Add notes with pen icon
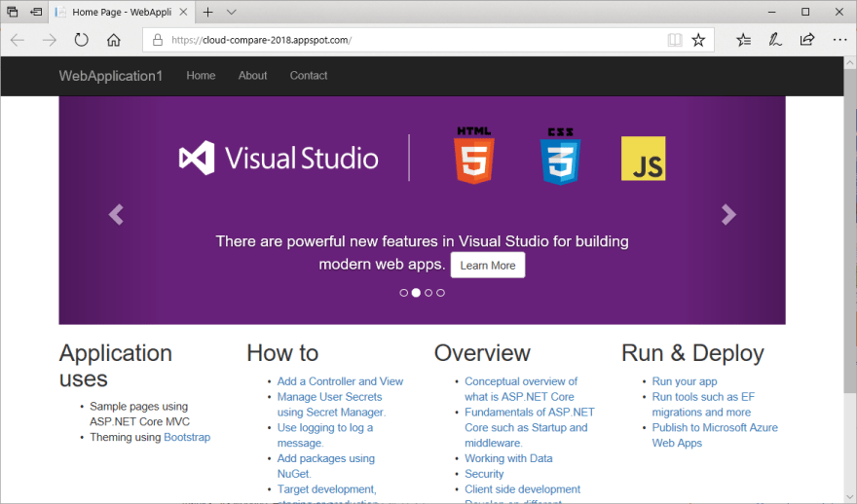 pos(774,40)
